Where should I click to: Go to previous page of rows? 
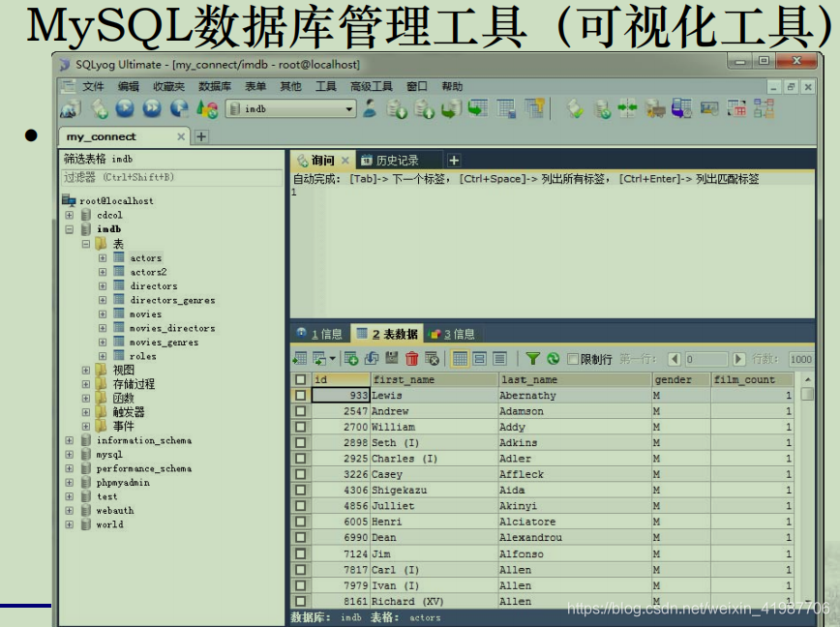[x=675, y=359]
